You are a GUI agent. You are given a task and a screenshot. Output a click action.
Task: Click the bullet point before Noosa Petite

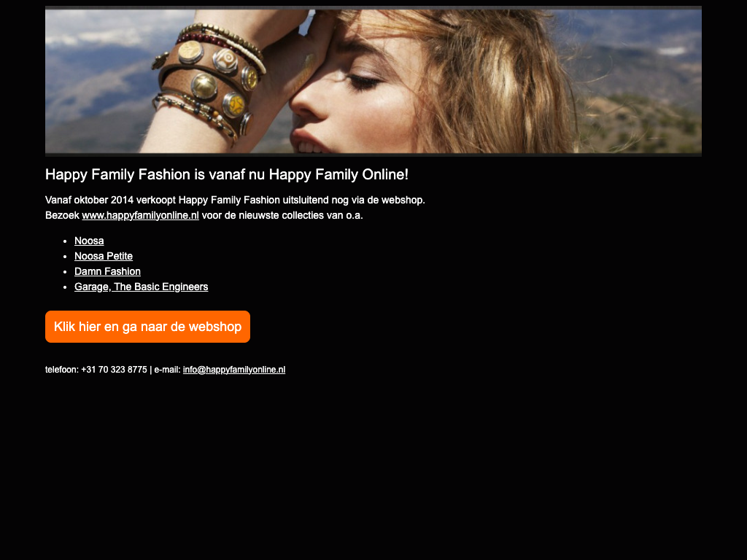65,257
